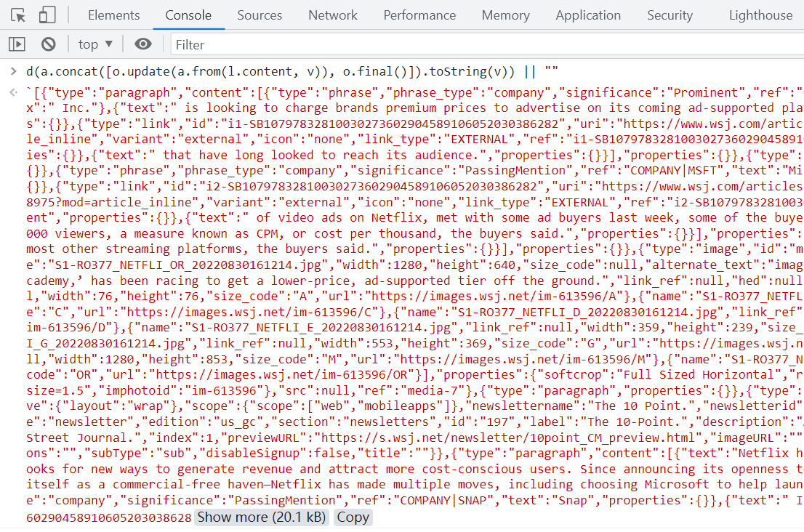This screenshot has height=532, width=804.
Task: Activate the inspect element picker icon
Action: pyautogui.click(x=18, y=15)
